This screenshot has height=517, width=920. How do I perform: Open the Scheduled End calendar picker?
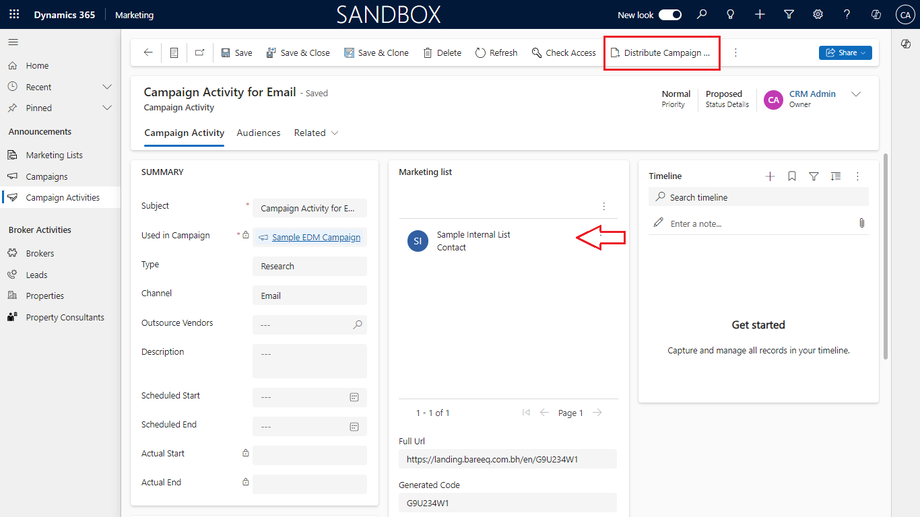tap(354, 427)
